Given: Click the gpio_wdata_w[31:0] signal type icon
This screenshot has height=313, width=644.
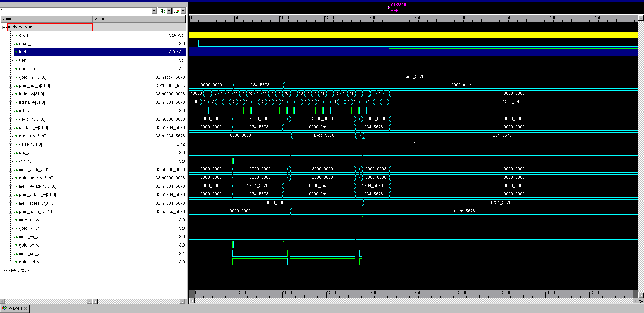Looking at the screenshot, I should (16, 195).
